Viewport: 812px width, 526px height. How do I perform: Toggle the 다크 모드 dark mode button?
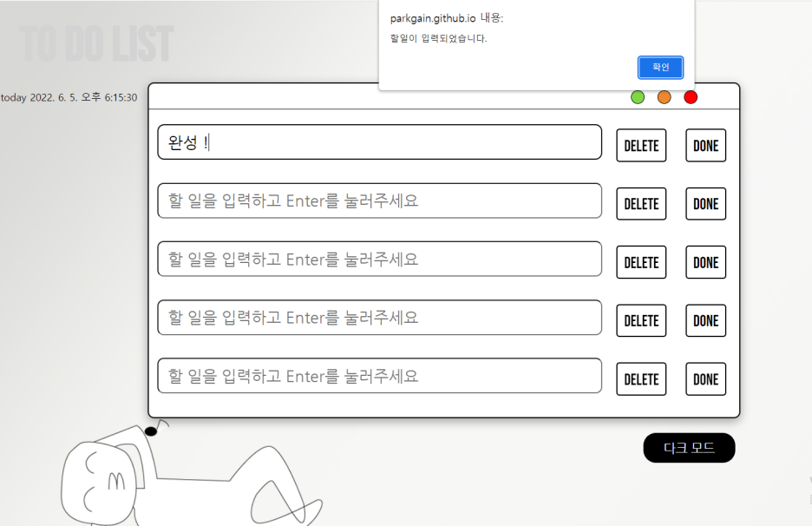(690, 448)
